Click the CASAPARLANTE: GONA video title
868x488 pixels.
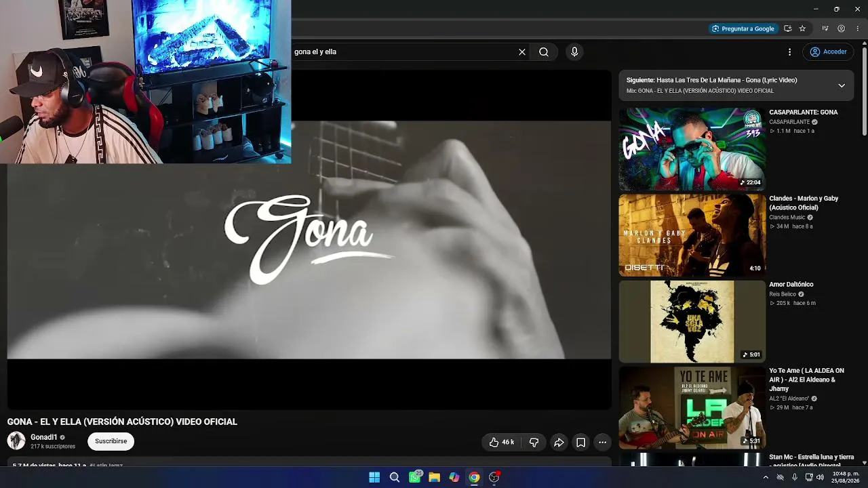(803, 113)
